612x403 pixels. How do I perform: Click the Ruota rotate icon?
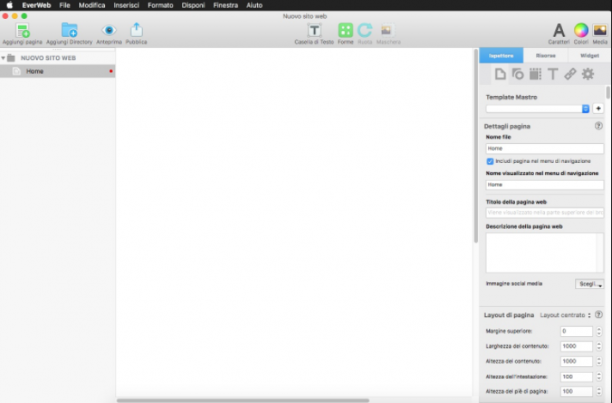[x=365, y=30]
